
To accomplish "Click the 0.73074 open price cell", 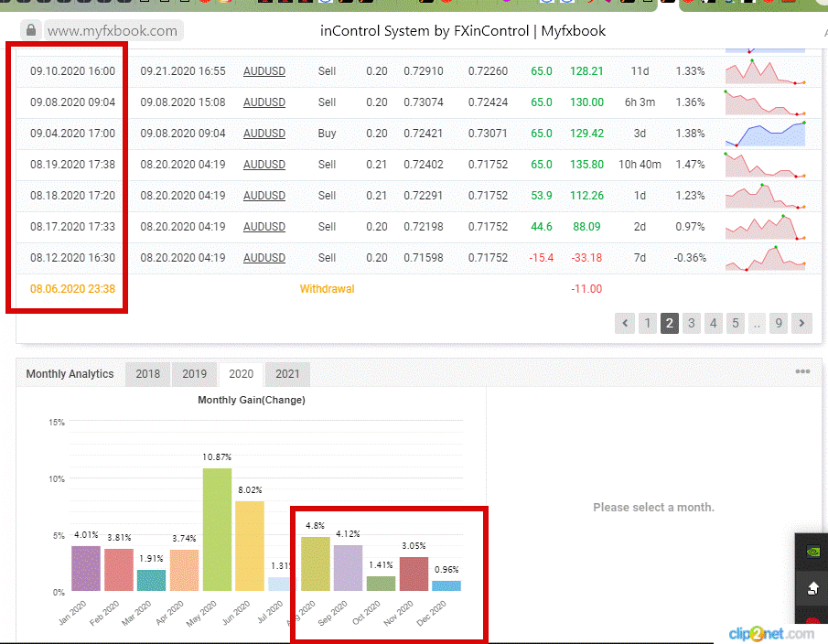I will coord(424,102).
